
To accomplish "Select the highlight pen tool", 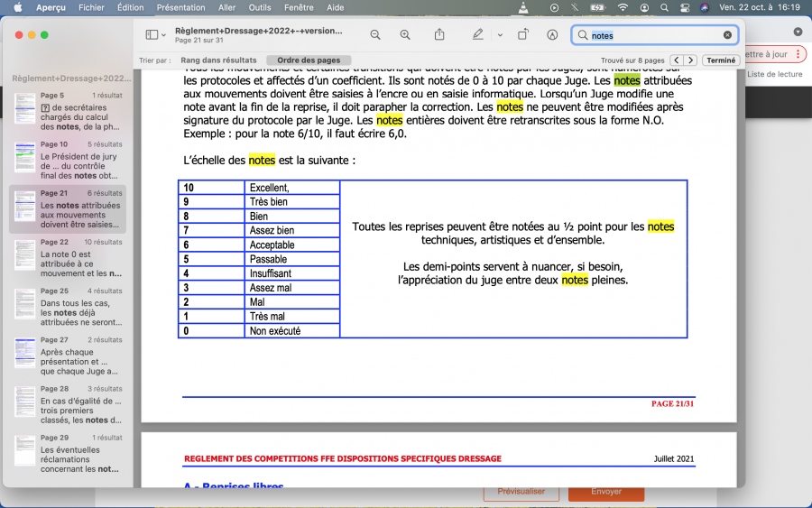I will [x=478, y=34].
